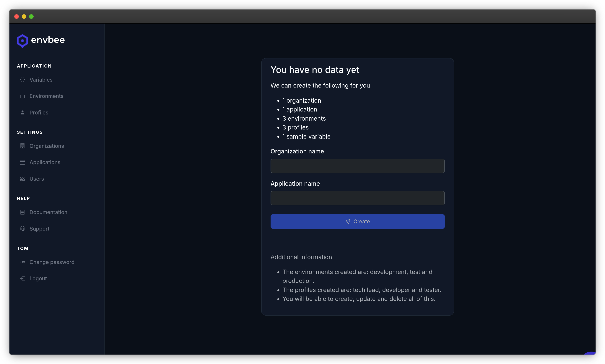
Task: Click the Applications window icon
Action: pos(22,162)
